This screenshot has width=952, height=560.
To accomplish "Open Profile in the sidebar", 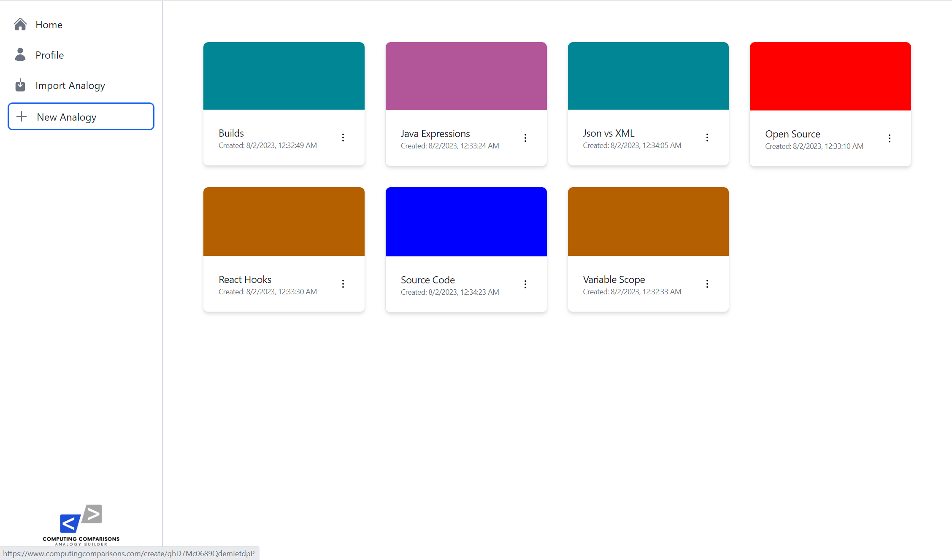I will tap(81, 55).
